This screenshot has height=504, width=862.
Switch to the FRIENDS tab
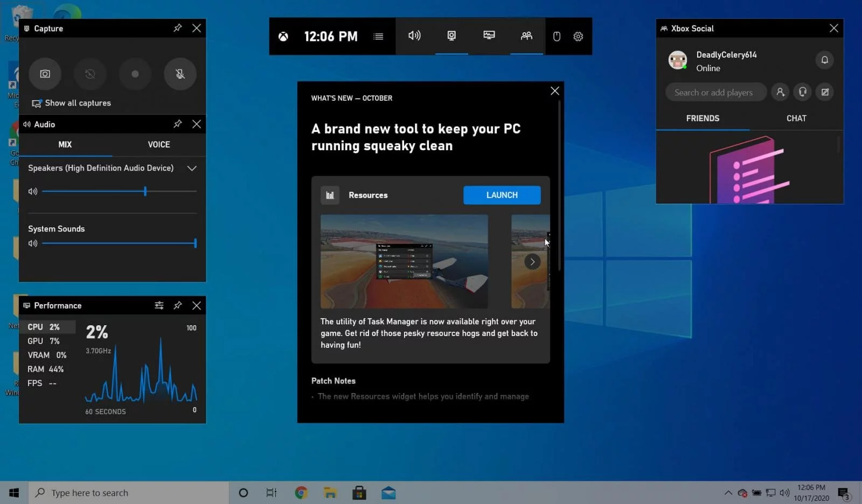coord(703,118)
